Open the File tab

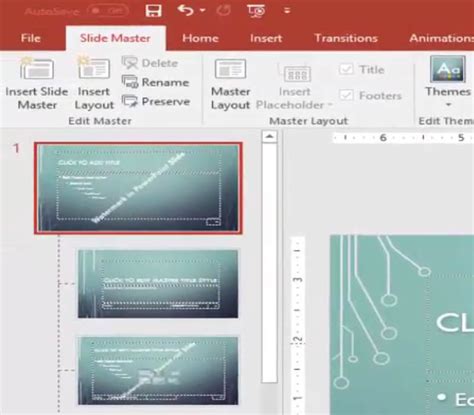pyautogui.click(x=31, y=38)
